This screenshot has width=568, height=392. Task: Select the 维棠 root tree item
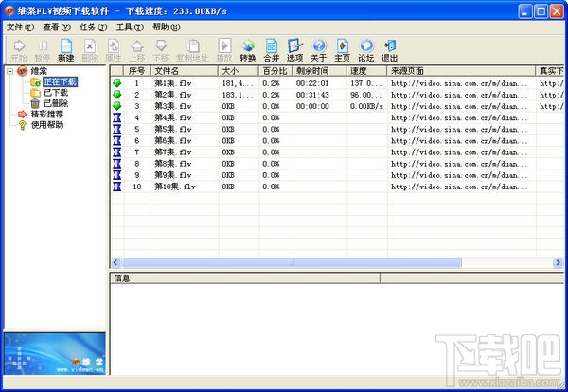(39, 71)
